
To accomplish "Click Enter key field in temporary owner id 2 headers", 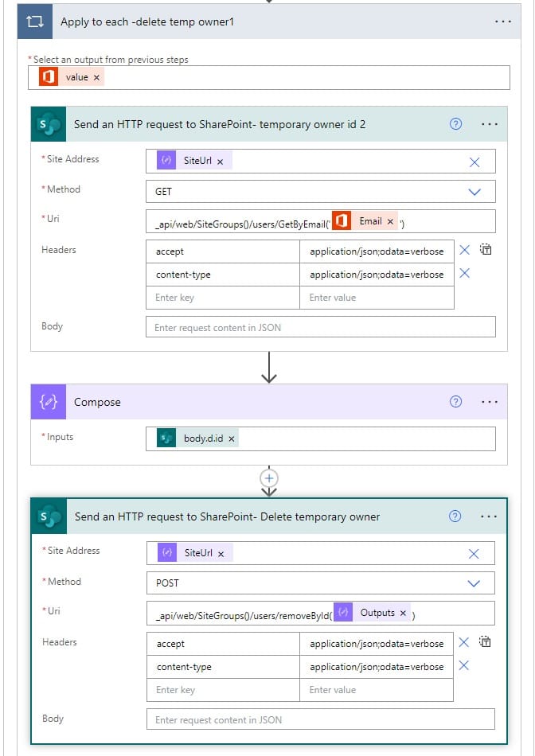I will pos(223,298).
